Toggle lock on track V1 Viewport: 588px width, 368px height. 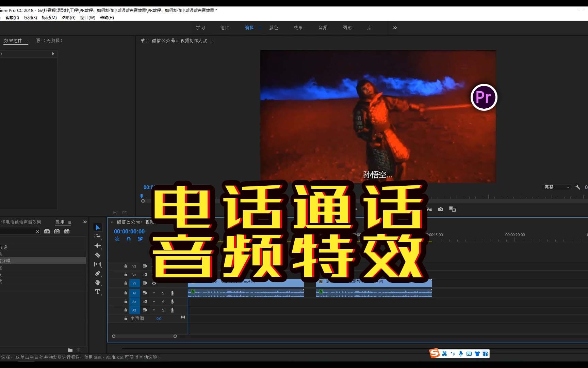click(x=126, y=283)
